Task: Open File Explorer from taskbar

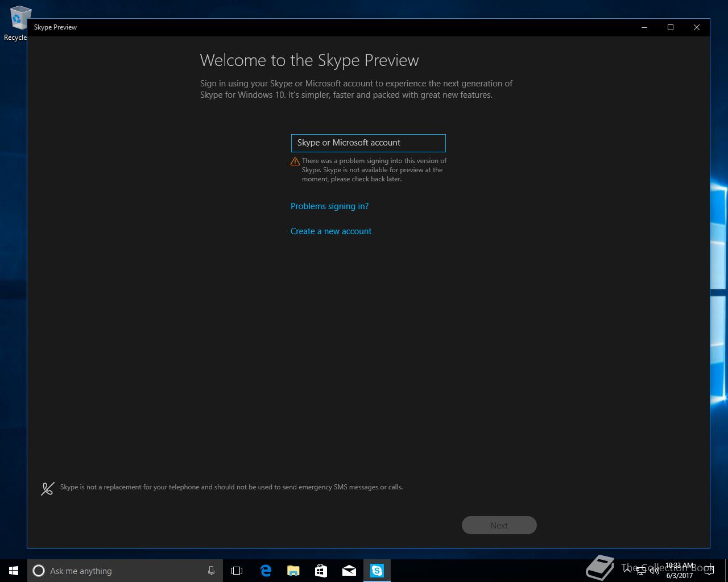Action: [x=293, y=571]
